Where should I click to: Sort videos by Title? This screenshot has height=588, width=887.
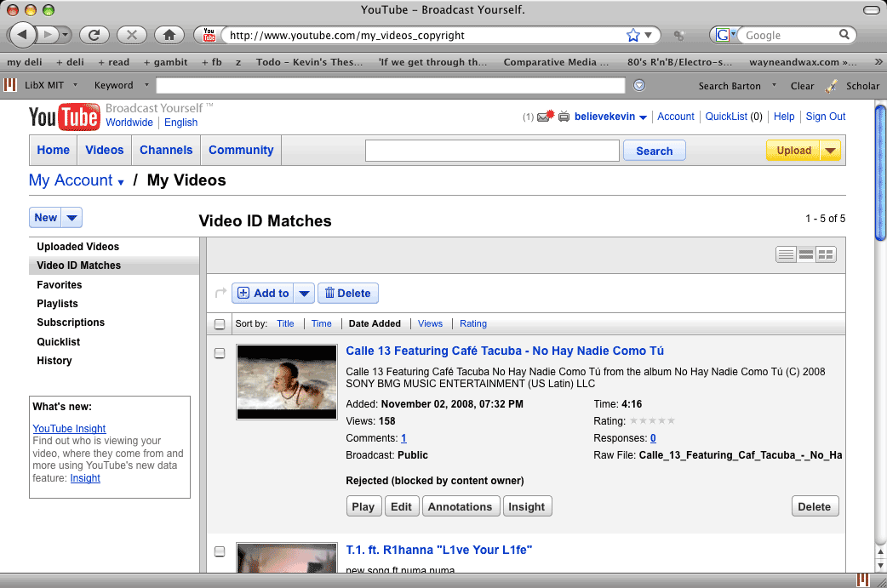[285, 323]
